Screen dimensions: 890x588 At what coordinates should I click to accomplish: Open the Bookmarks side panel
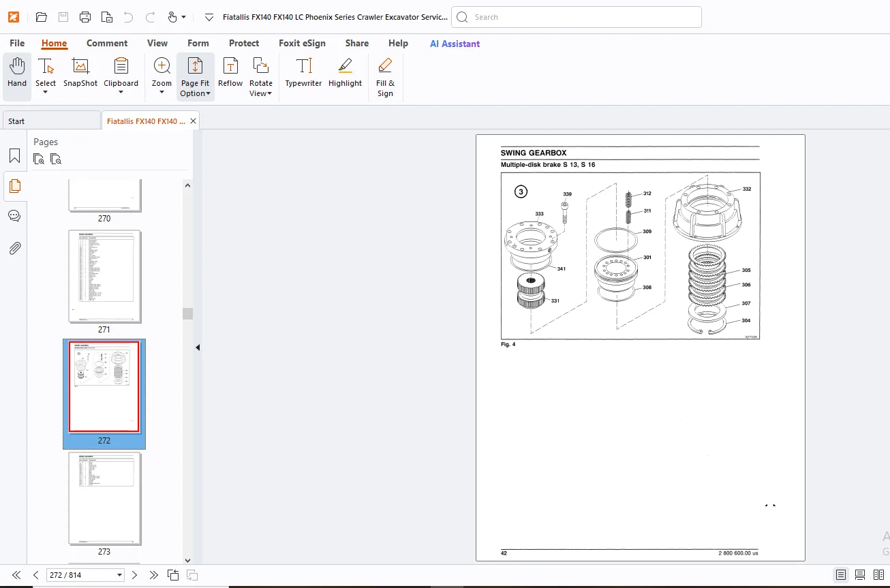pos(14,156)
